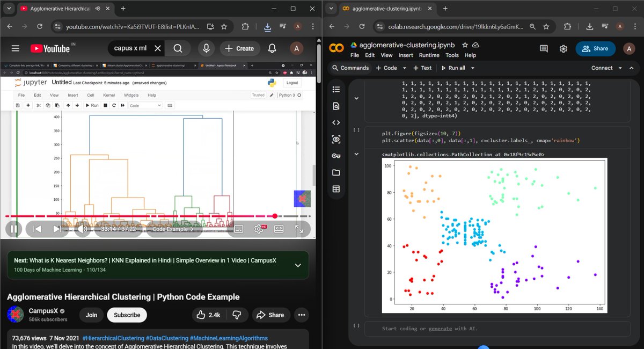
Task: Open YouTube player settings gear
Action: pos(259,229)
